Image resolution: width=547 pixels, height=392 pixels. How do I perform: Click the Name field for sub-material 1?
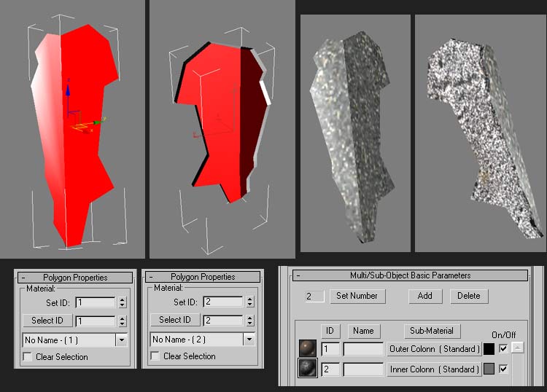[x=363, y=350]
